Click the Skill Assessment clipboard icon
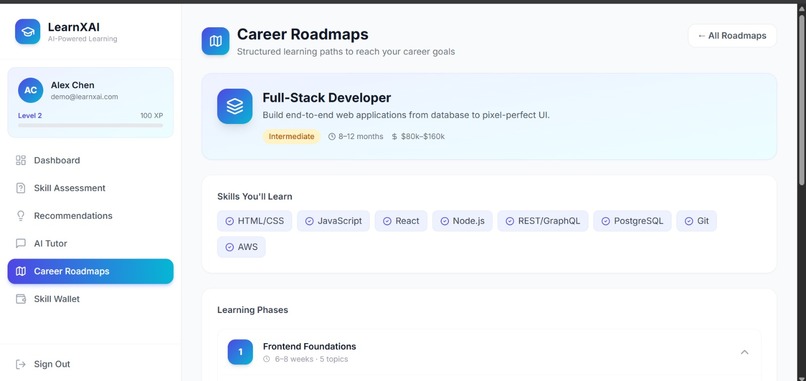This screenshot has height=381, width=806. tap(21, 188)
